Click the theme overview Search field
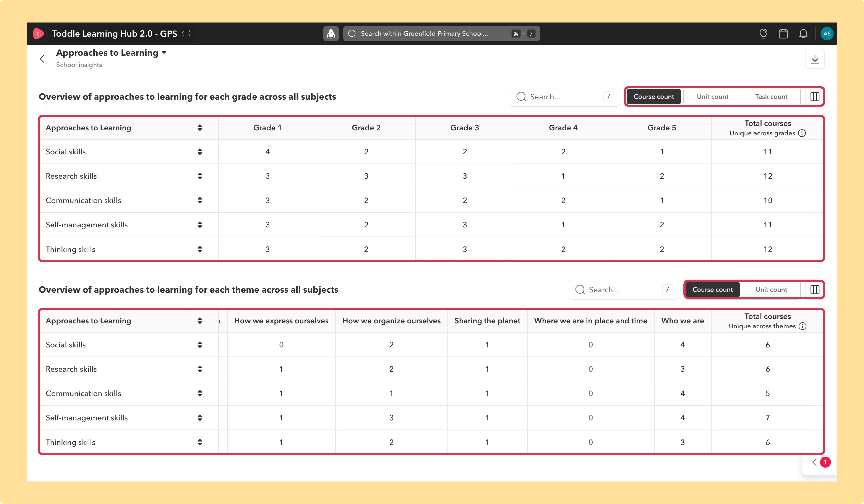864x504 pixels. point(624,290)
